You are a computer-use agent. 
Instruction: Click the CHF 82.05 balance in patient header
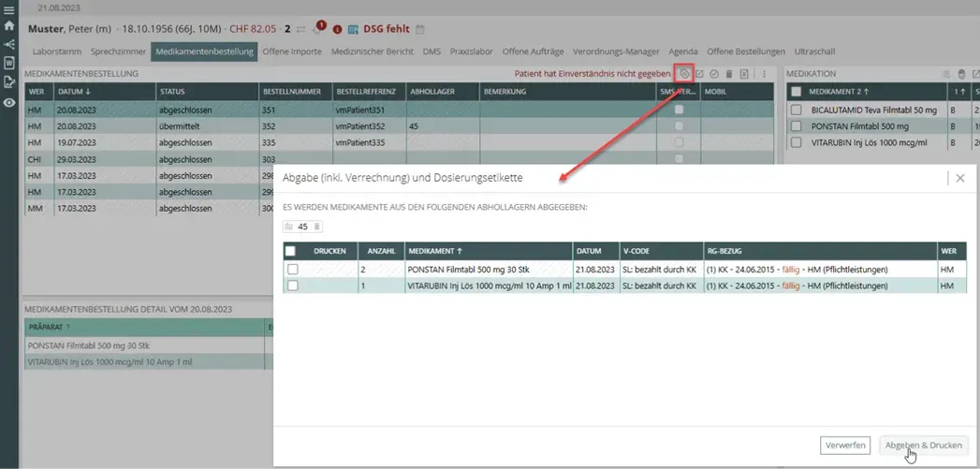click(253, 29)
